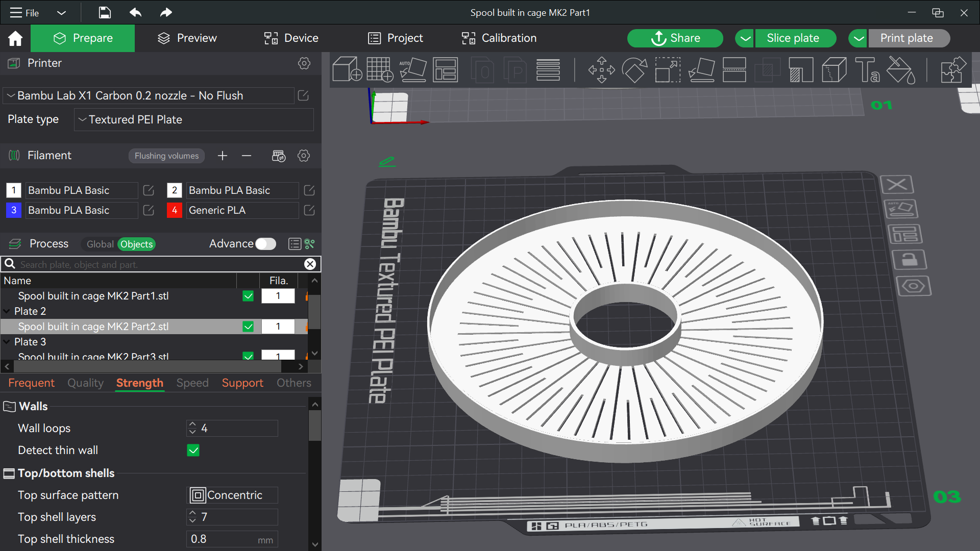
Task: Uncheck printable box for Part2.stl
Action: coord(248,327)
